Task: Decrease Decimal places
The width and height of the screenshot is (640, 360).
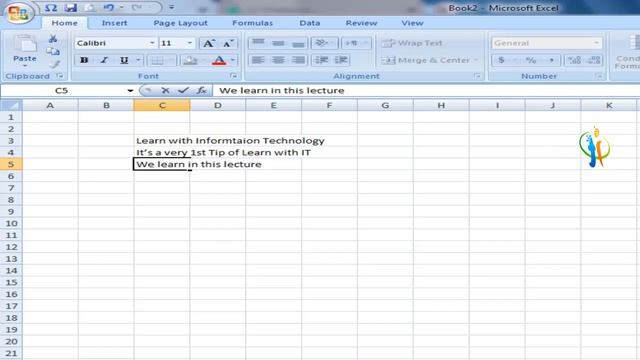Action: coord(594,60)
